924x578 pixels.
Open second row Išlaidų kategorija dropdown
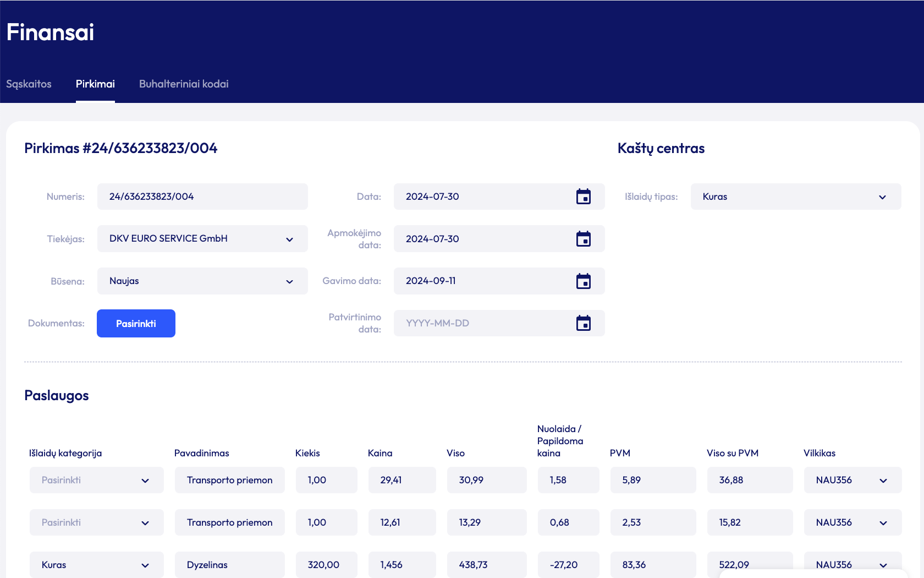[145, 522]
